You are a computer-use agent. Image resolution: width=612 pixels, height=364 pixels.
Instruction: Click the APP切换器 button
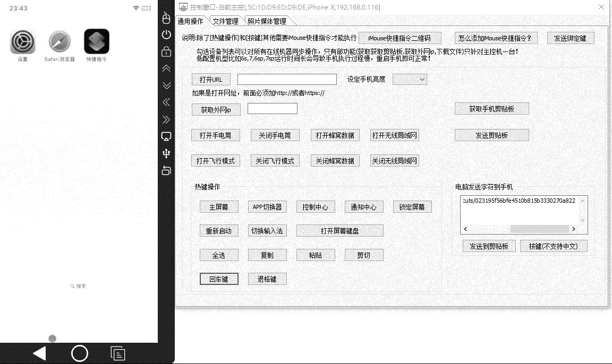(x=267, y=207)
